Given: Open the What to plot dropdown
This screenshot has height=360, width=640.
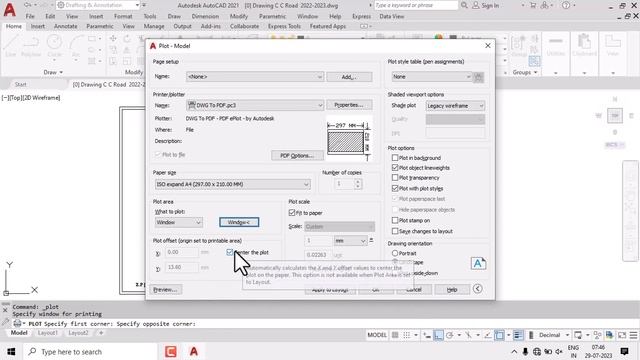Looking at the screenshot, I should tap(179, 222).
